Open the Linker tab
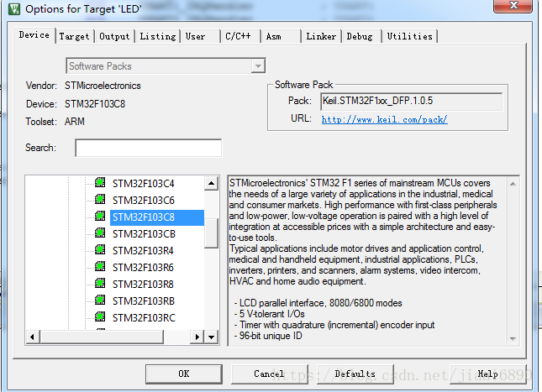Screen dimensions: 542x392 [321, 36]
